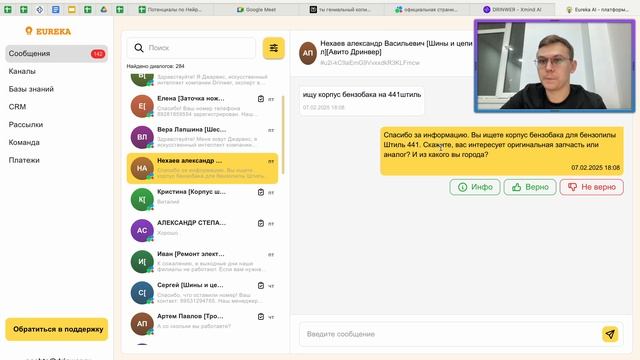
Task: Open the CRM section
Action: pos(17,107)
